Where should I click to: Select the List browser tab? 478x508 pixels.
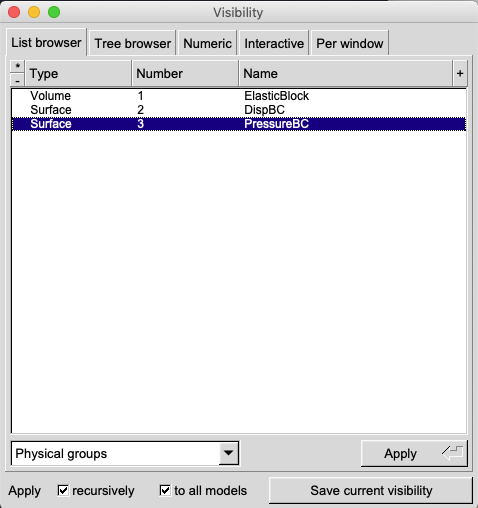coord(46,43)
